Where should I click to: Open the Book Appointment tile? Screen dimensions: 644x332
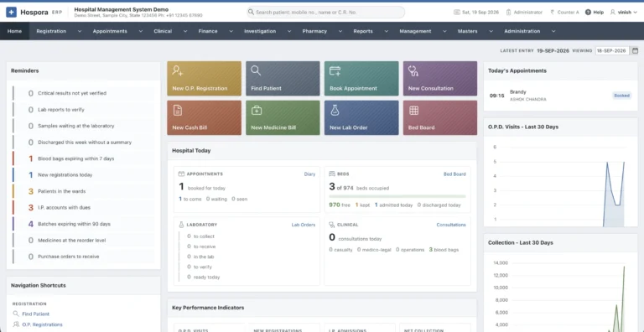361,79
